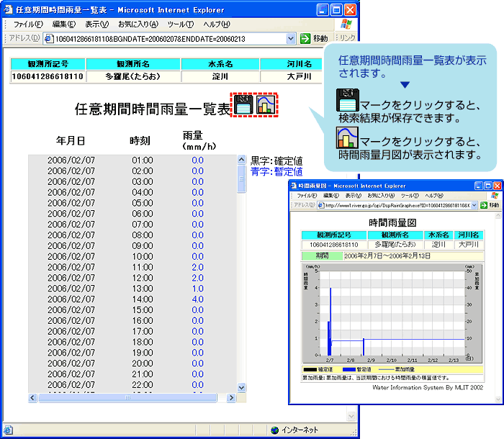504x439 pixels.
Task: Open the ファイル menu in the main window
Action: tap(29, 24)
